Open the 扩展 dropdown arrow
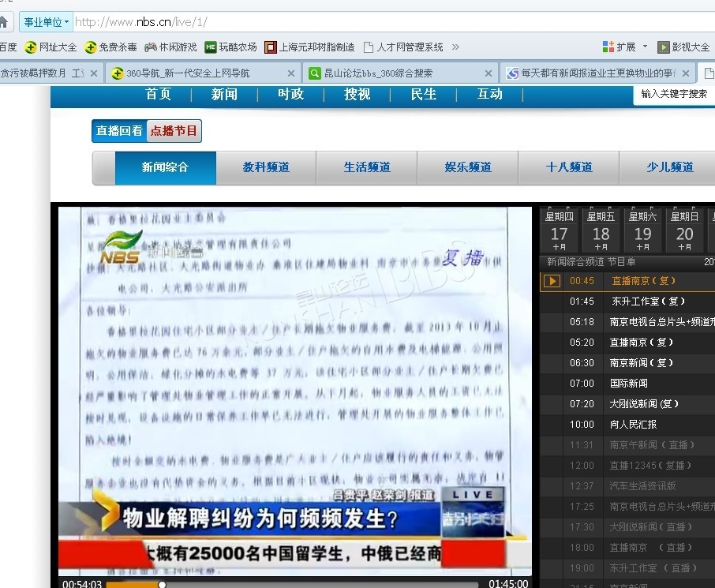Image resolution: width=715 pixels, height=588 pixels. pos(645,47)
